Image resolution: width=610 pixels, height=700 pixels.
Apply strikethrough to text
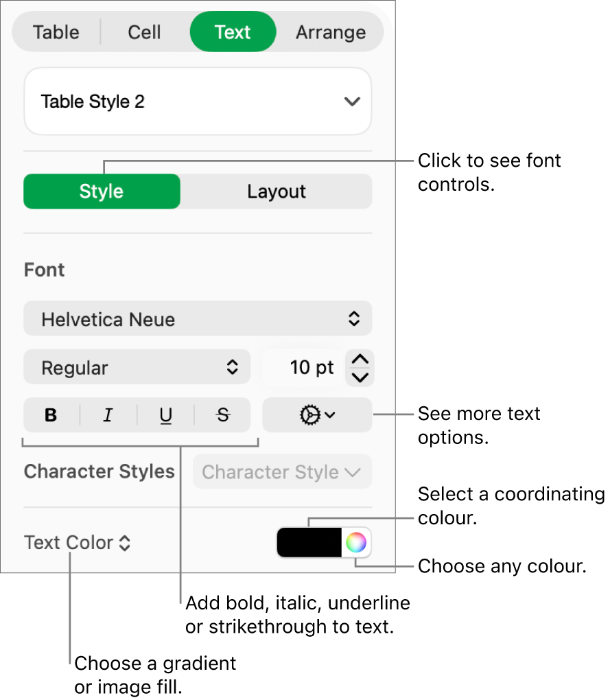(221, 415)
